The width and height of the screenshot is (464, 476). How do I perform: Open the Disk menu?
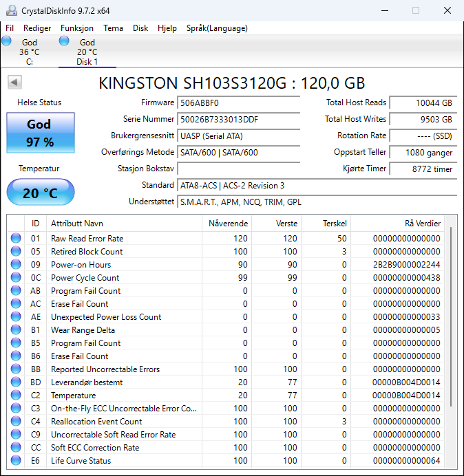(x=140, y=28)
